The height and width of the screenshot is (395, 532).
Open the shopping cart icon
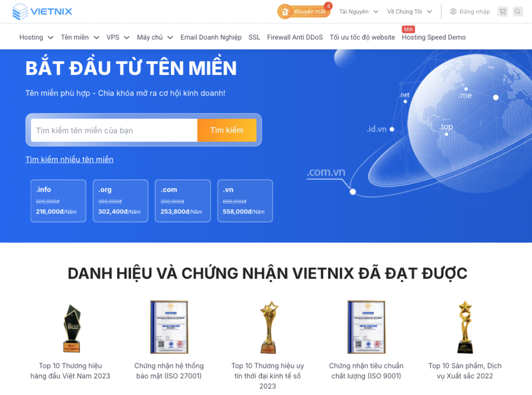pyautogui.click(x=502, y=11)
